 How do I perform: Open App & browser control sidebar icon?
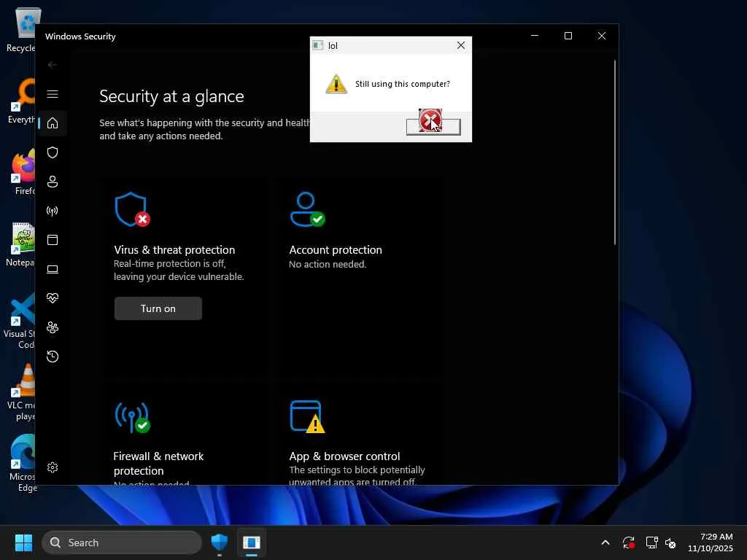tap(53, 239)
